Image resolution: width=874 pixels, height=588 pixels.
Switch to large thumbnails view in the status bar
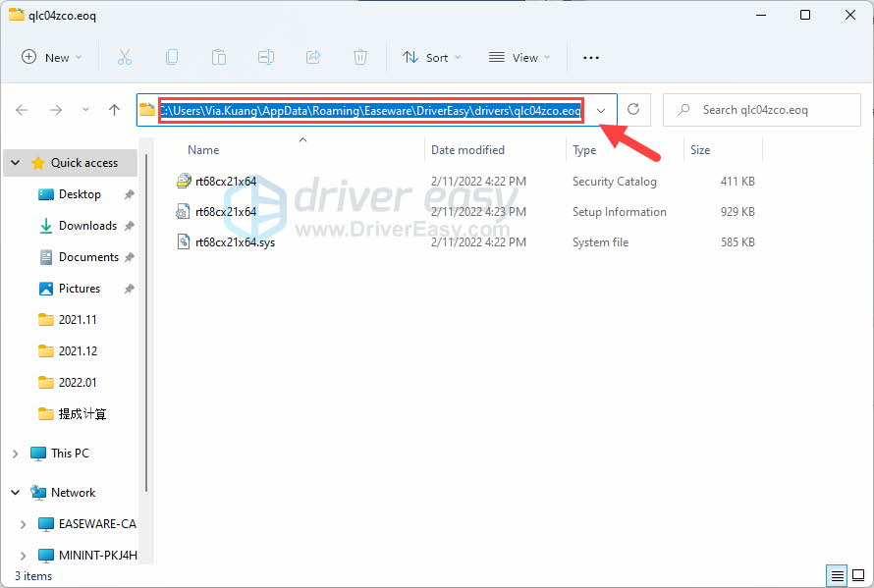(x=856, y=575)
